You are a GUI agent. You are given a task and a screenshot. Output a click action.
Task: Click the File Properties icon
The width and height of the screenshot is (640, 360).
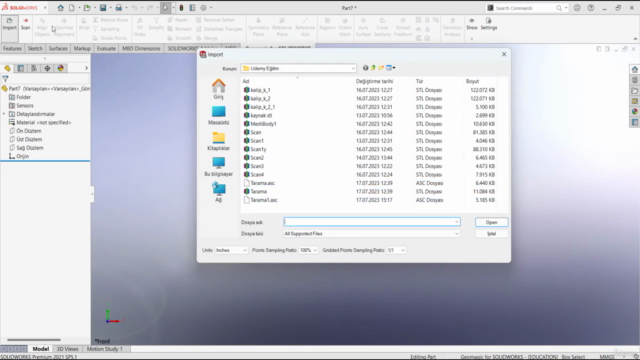tap(192, 8)
